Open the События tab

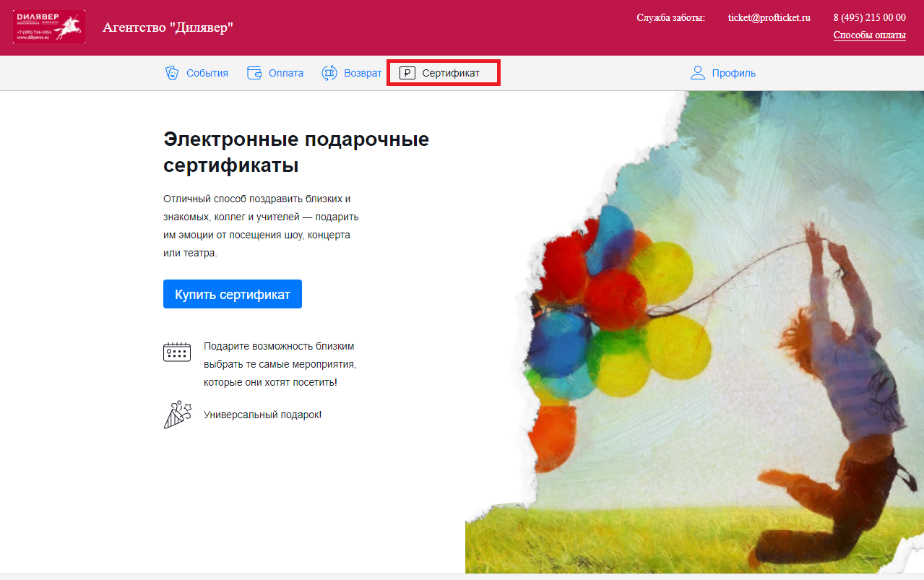click(x=207, y=73)
